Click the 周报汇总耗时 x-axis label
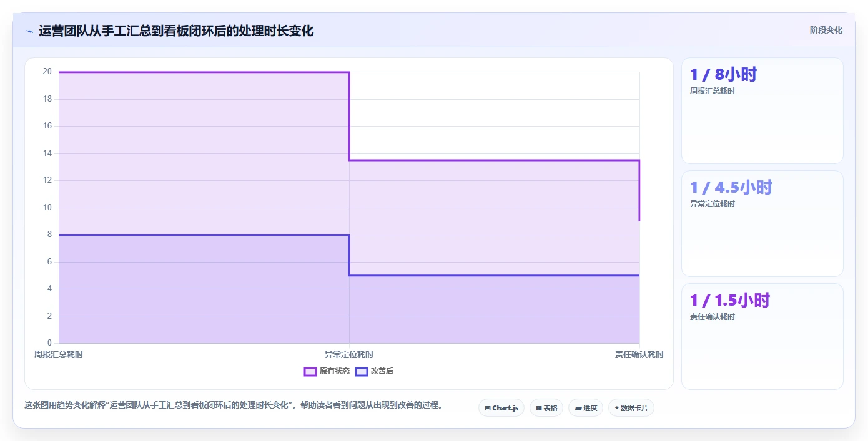Screen dimensions: 868x441 point(59,354)
